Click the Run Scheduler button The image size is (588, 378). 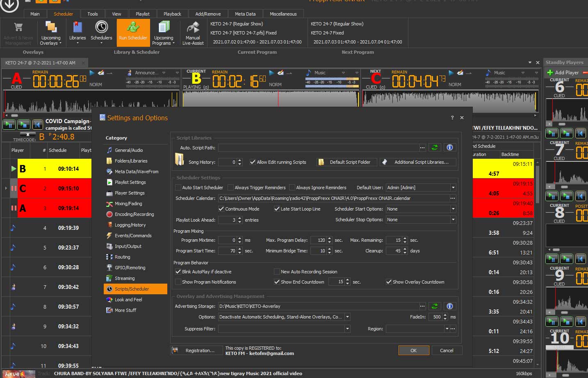(x=133, y=33)
